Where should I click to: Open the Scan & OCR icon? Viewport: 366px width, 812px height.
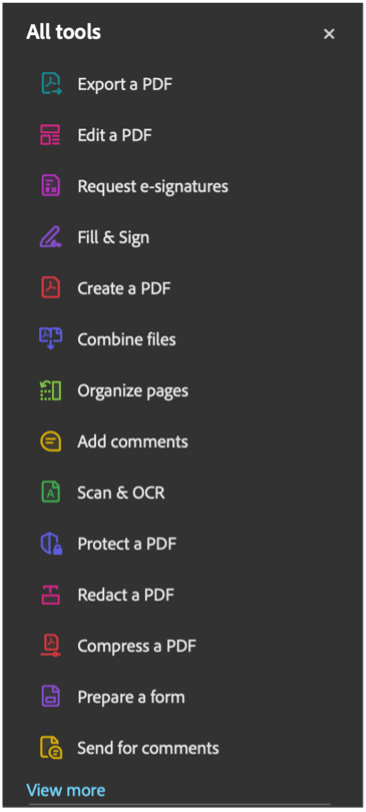coord(51,492)
